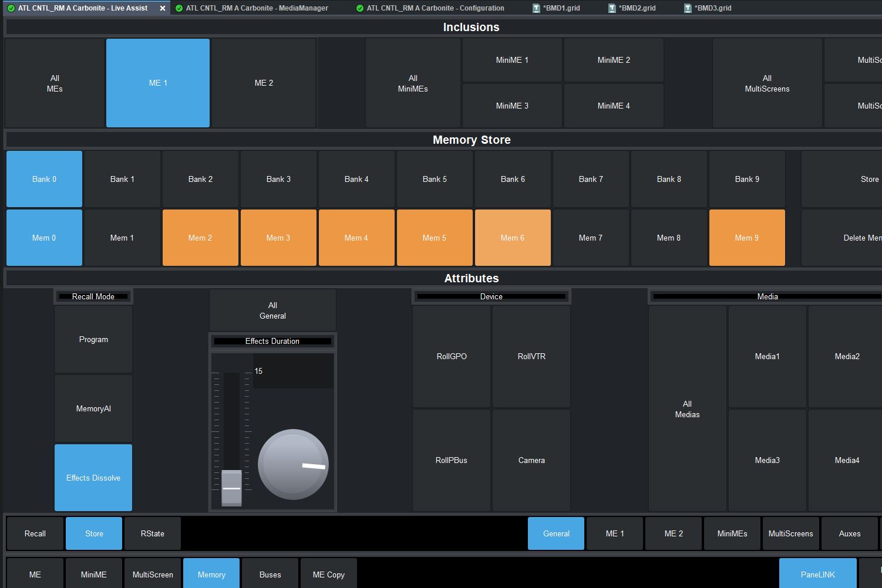
Task: Click the Effects Duration fader handle
Action: pyautogui.click(x=231, y=488)
